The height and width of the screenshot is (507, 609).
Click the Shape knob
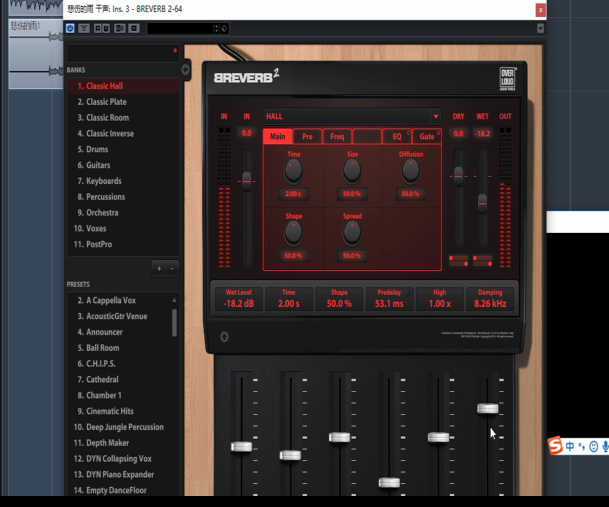(x=294, y=233)
